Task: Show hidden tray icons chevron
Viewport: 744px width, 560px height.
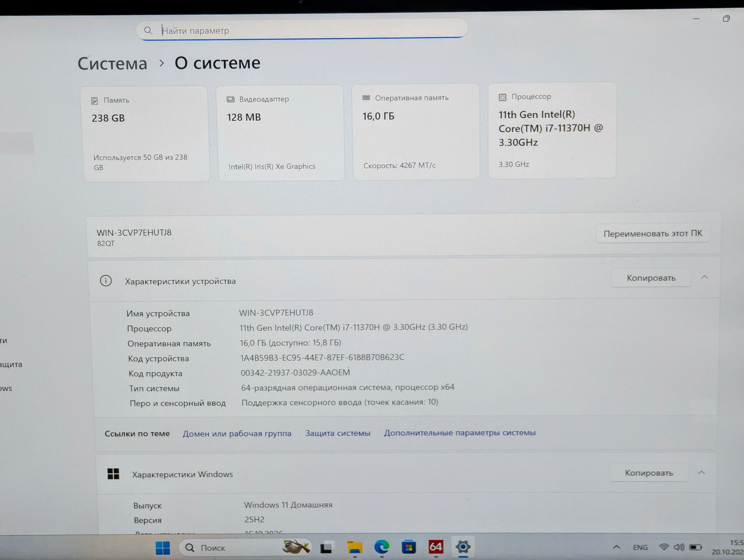Action: click(616, 547)
